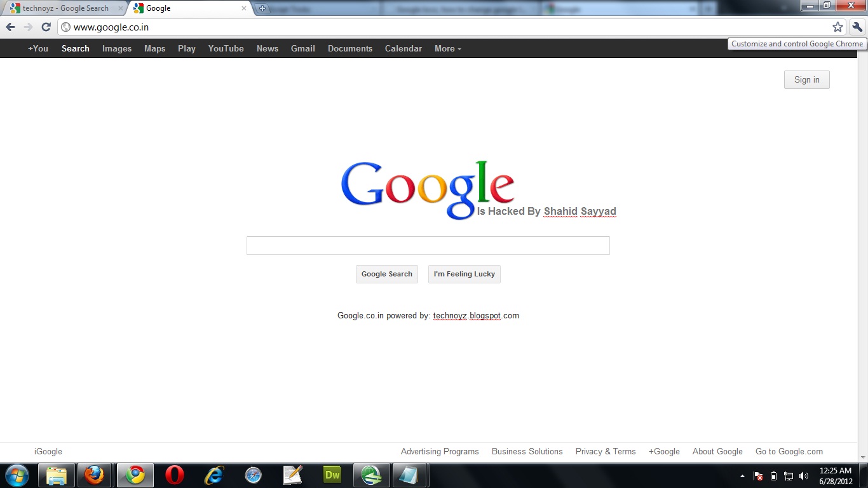Go back to the previous page

(x=11, y=27)
